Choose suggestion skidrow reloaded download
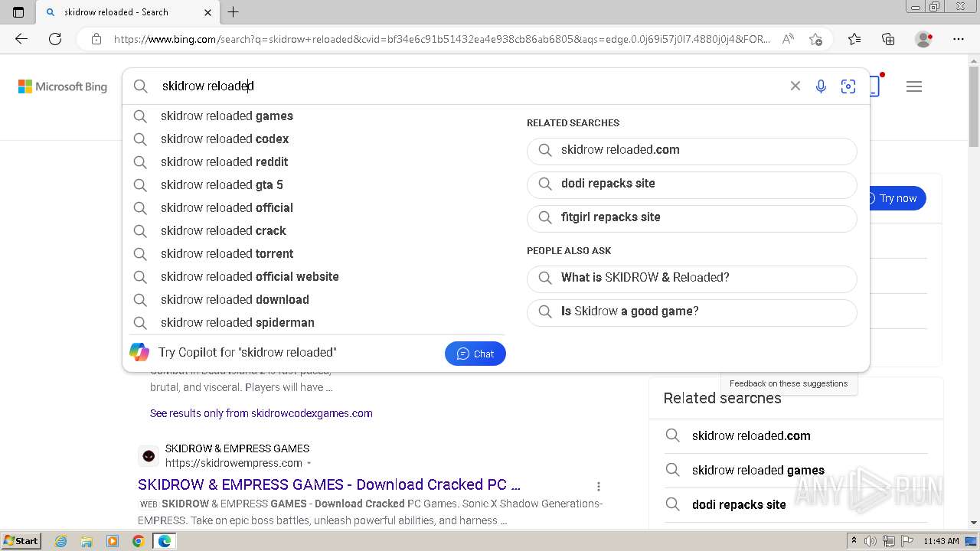 point(314,300)
